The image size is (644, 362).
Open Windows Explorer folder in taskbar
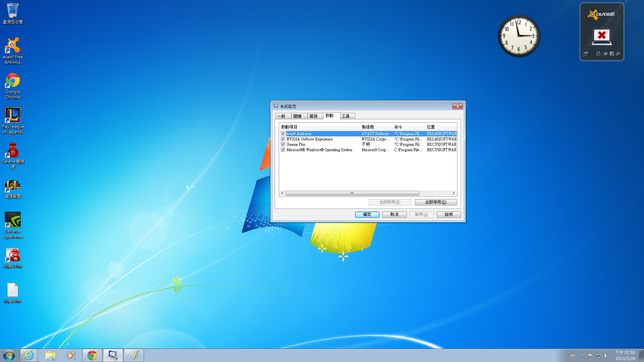tap(51, 355)
